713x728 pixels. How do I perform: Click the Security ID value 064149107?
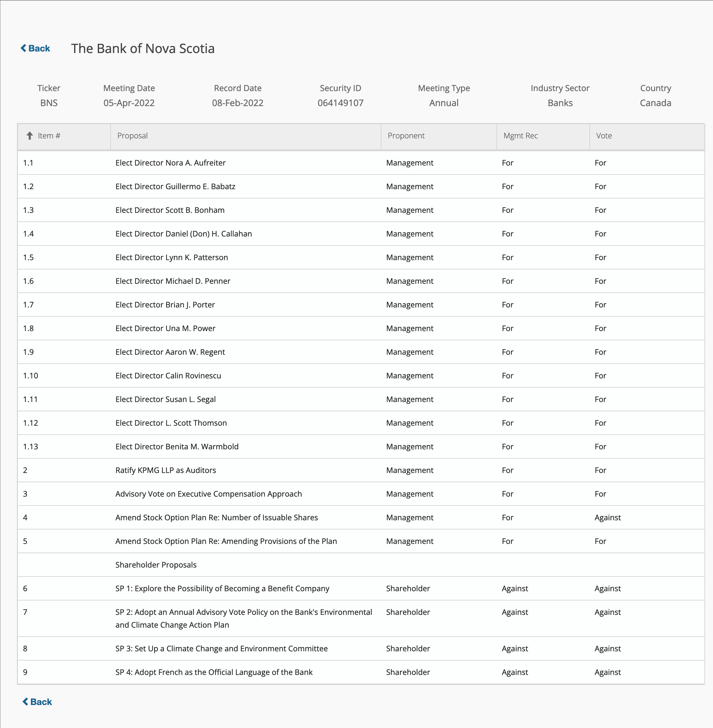340,103
